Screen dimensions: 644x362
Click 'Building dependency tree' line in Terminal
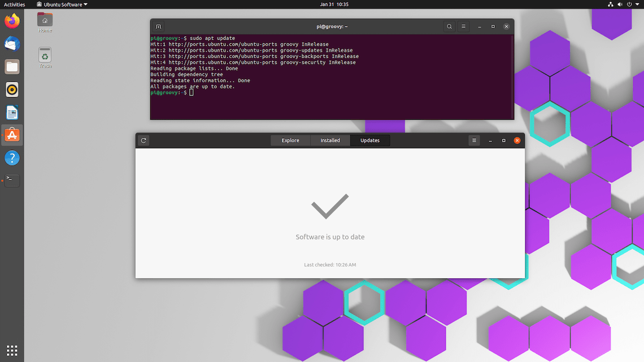(x=186, y=75)
